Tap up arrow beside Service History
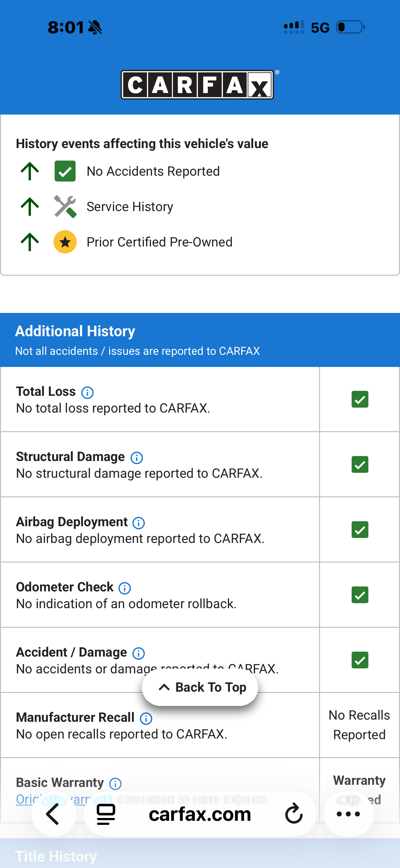The width and height of the screenshot is (400, 868). pyautogui.click(x=30, y=206)
